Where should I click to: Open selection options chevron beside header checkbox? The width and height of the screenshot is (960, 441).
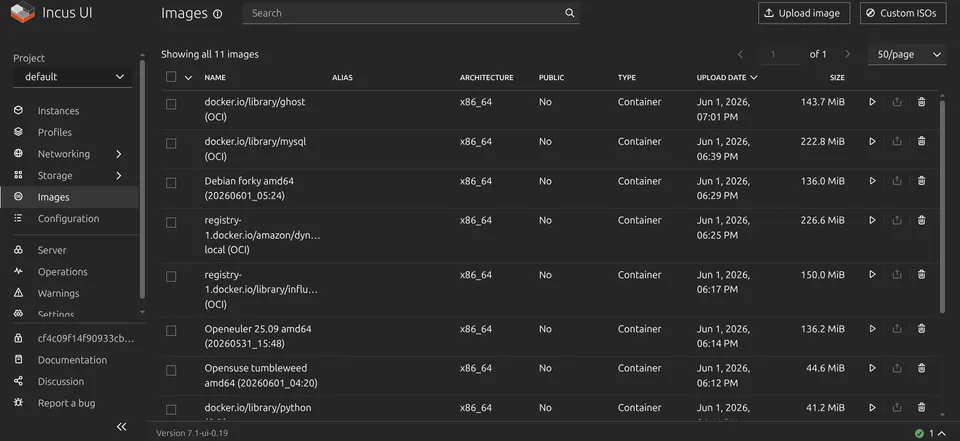pos(189,78)
